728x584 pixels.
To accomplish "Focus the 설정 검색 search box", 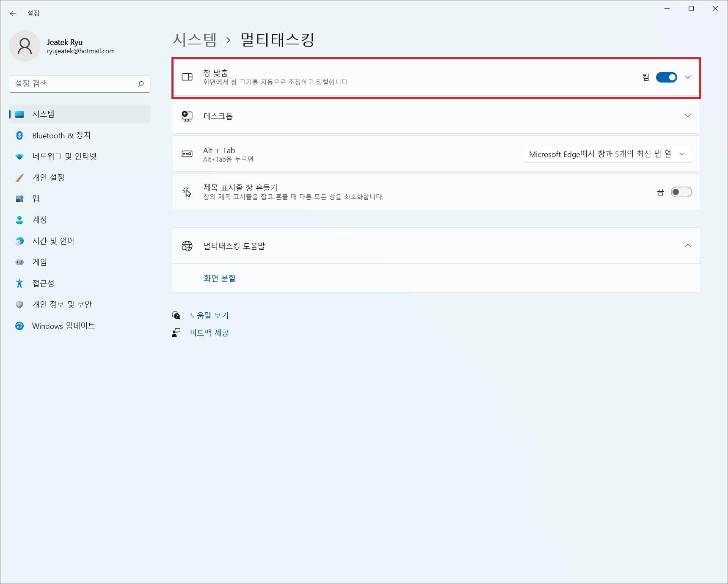I will (80, 84).
